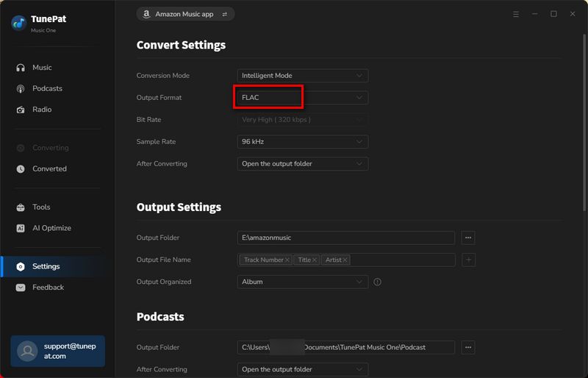Click the Music headphones icon in sidebar
Image resolution: width=588 pixels, height=378 pixels.
pyautogui.click(x=21, y=68)
